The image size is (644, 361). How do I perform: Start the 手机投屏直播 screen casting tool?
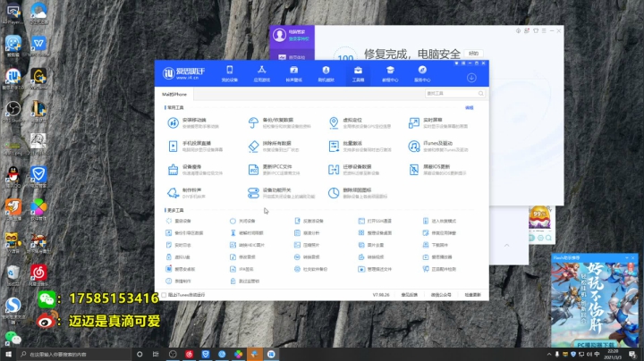[x=195, y=146]
